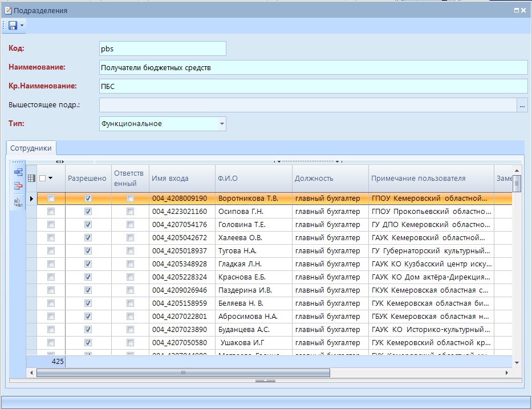Screen dimensions: 532x409
Task: Click the ellipsis button for Вышестоящее подр.
Action: [522, 106]
